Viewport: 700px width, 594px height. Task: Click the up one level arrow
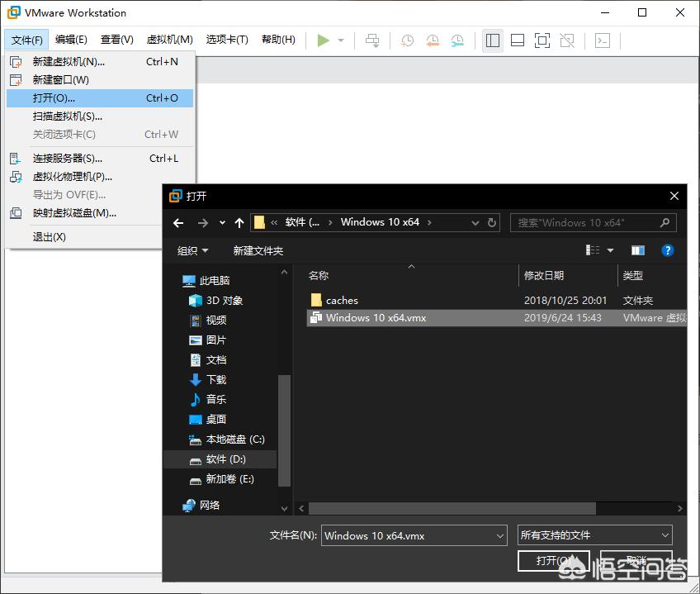click(239, 222)
